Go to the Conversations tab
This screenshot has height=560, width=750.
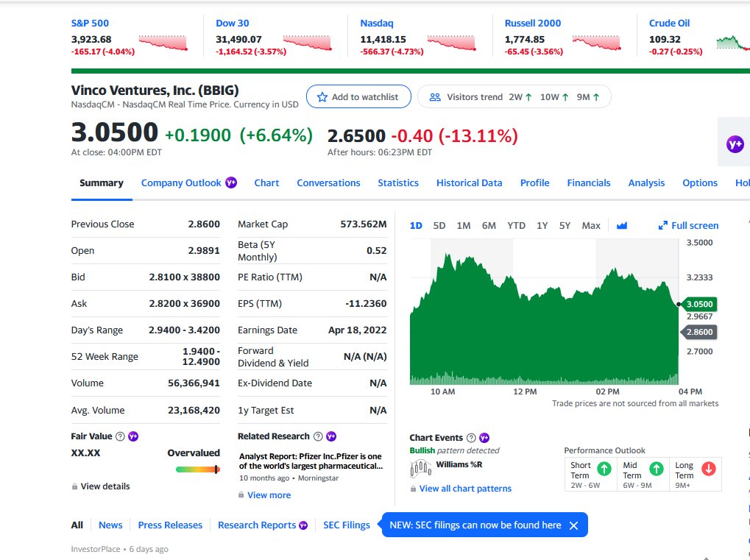click(328, 182)
